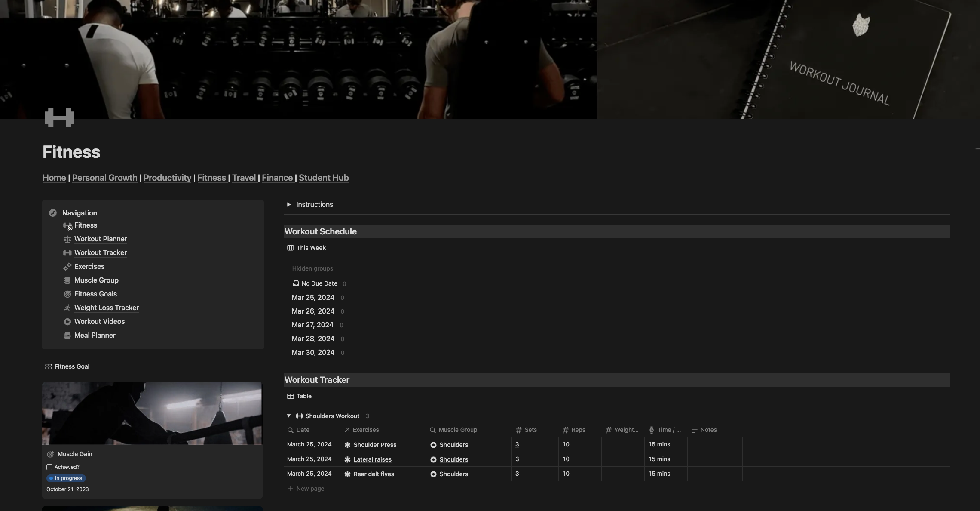Click the scale icon beside Workout Planner
This screenshot has width=980, height=511.
click(67, 239)
